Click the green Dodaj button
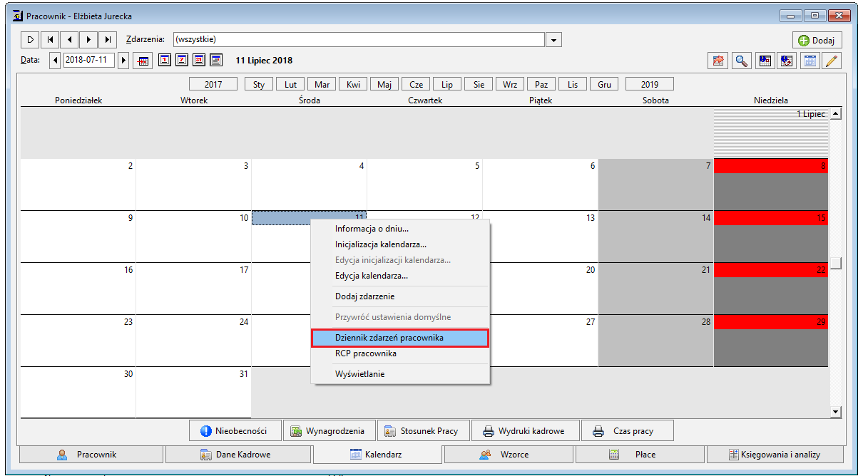The image size is (868, 476). (x=817, y=41)
